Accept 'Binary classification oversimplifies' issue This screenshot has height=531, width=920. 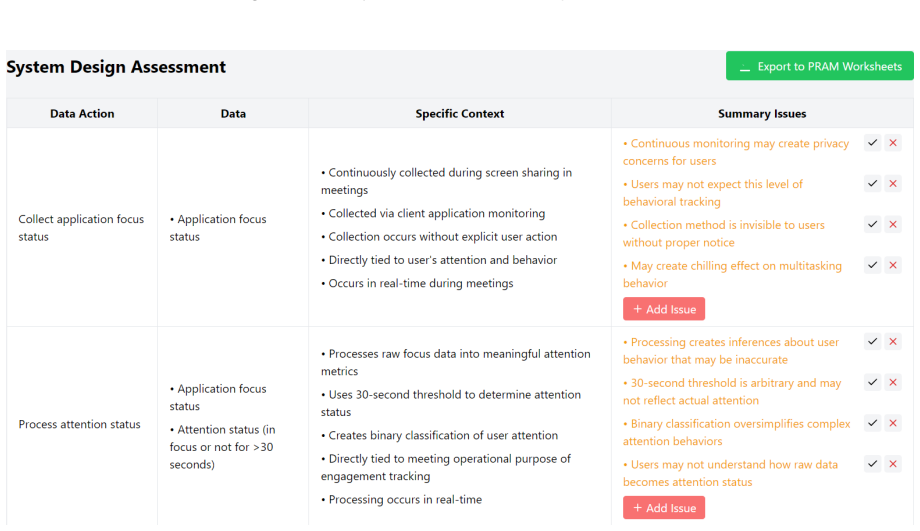[x=872, y=423]
